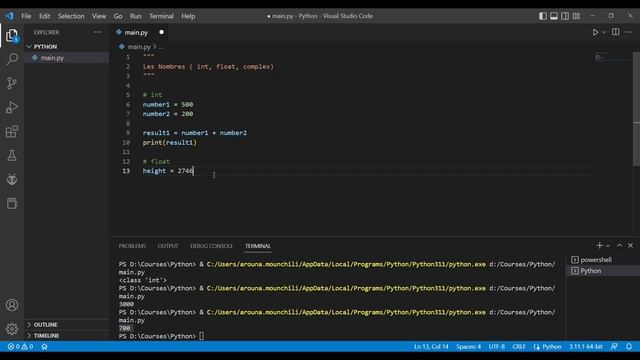The width and height of the screenshot is (640, 360).
Task: Click the home icon in the status bar
Action: pos(44,347)
